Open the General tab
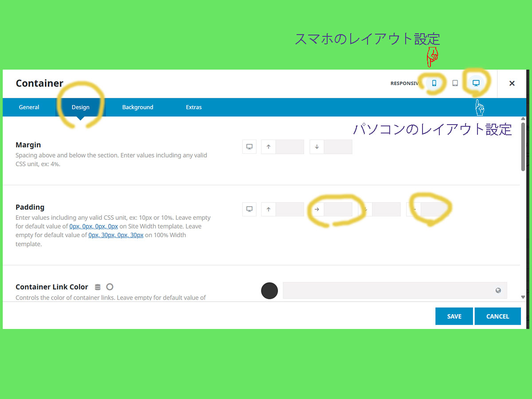The width and height of the screenshot is (532, 399). pos(29,107)
